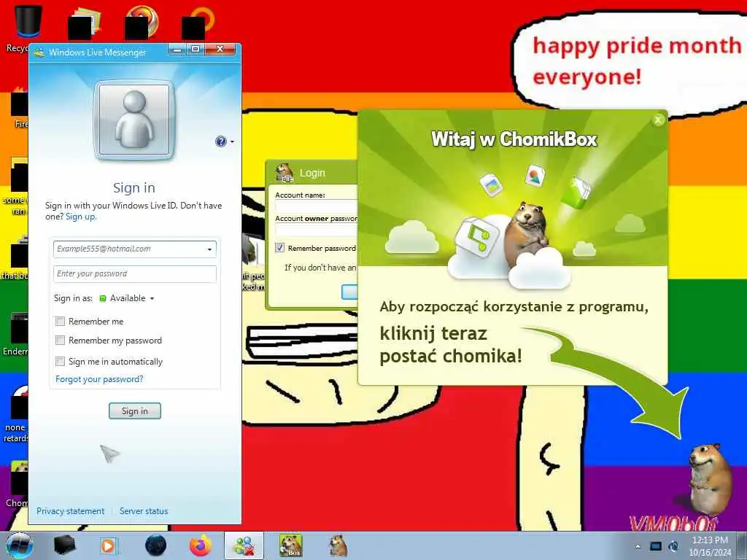The image size is (747, 560).
Task: Enable the Remember me checkbox
Action: 60,322
